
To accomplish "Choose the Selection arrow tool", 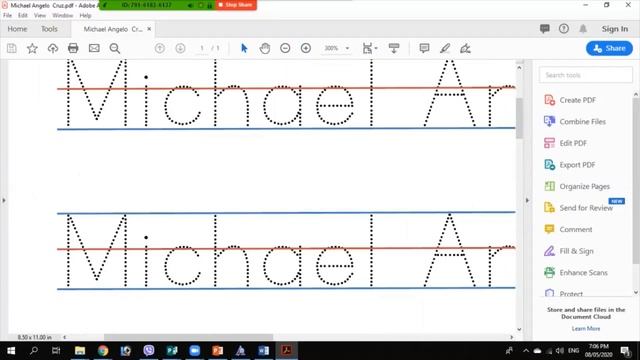I will click(x=244, y=48).
